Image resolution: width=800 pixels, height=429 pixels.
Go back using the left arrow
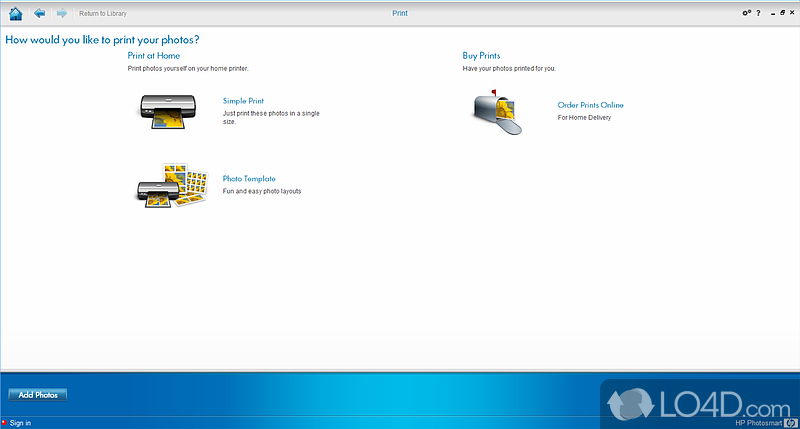39,13
